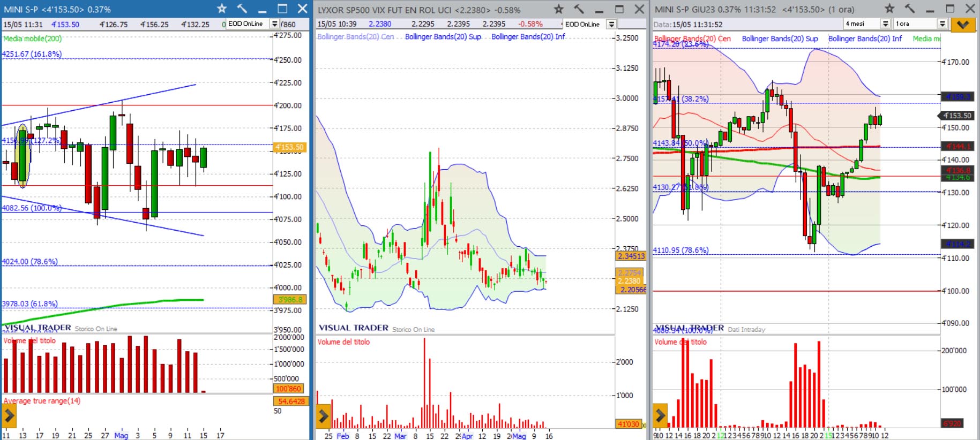This screenshot has width=980, height=440.
Task: Click the 'Mag' month marker on left chart time axis
Action: pyautogui.click(x=122, y=435)
